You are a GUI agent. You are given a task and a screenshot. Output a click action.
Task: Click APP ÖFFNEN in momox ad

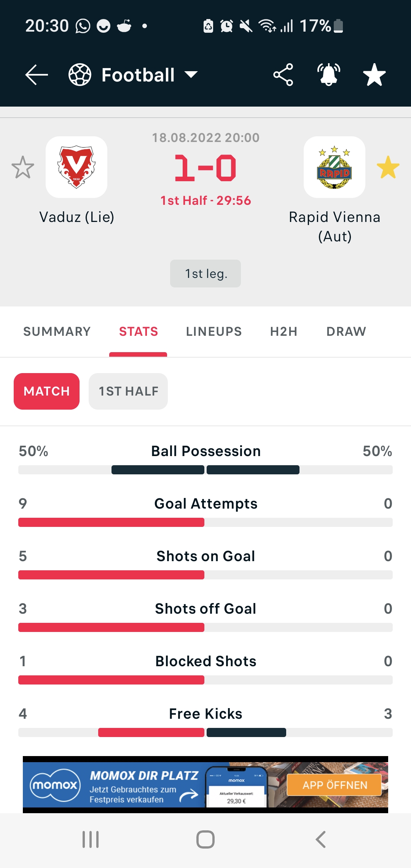[x=334, y=785]
